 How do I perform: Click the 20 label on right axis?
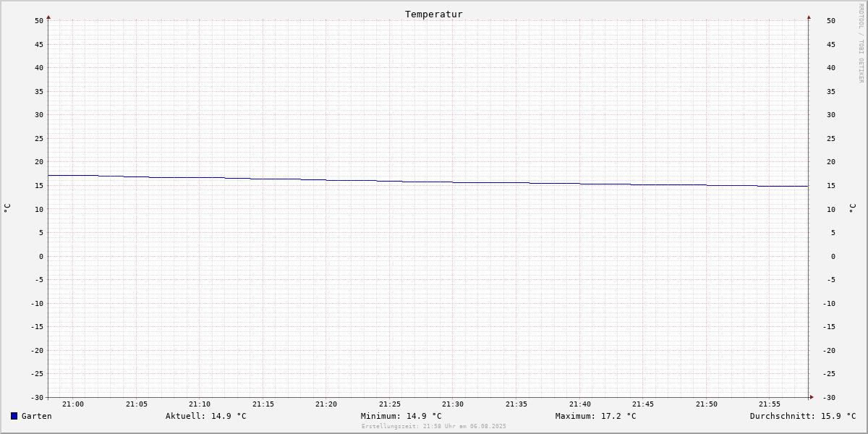(831, 162)
